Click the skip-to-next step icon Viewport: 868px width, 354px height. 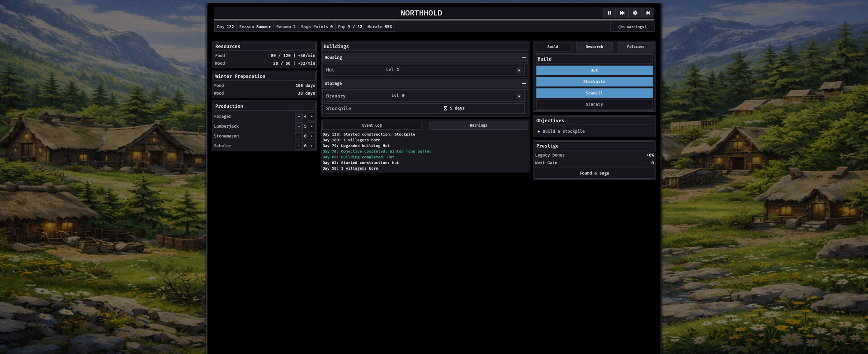[648, 13]
